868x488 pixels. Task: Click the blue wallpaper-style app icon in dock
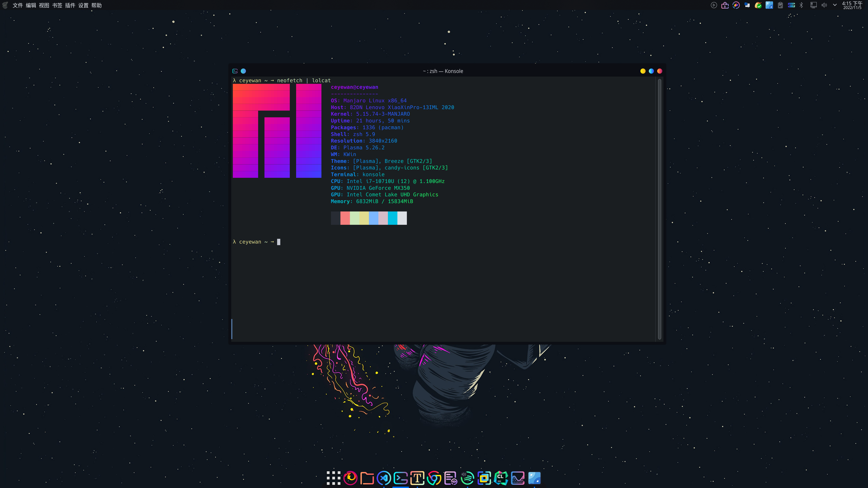(534, 478)
